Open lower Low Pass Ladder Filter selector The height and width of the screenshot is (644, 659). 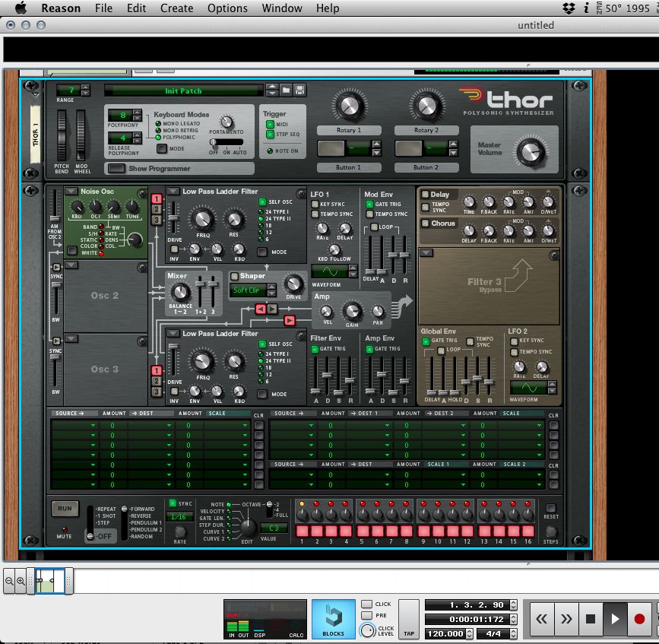point(173,333)
